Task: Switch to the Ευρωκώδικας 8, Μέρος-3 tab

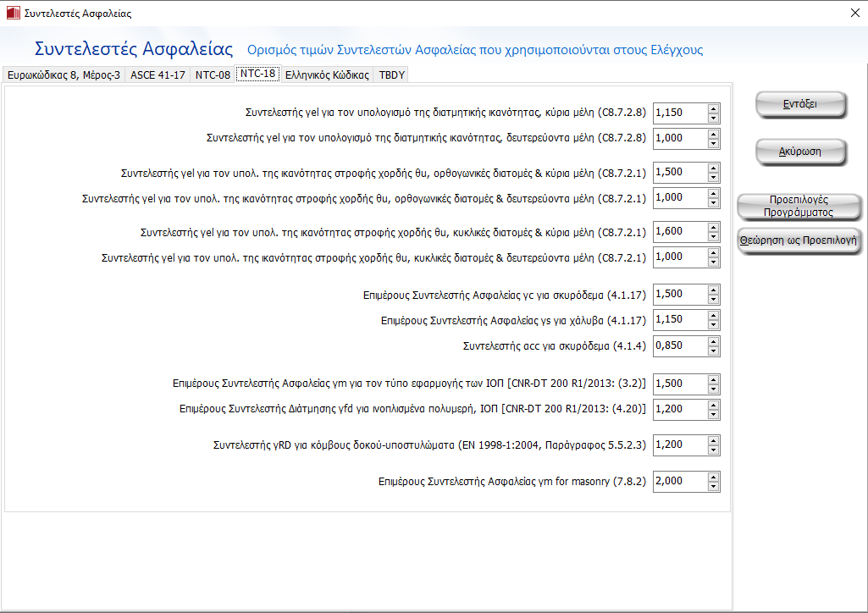Action: (64, 75)
